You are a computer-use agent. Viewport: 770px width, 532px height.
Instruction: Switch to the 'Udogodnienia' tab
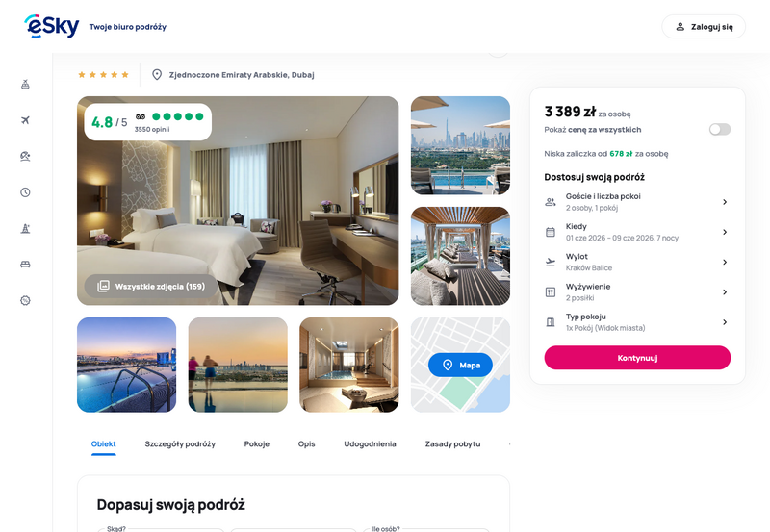click(x=370, y=443)
